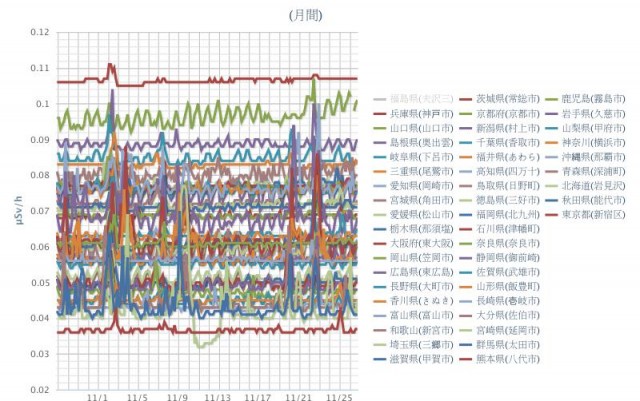Select the 兵庫県(神戸市) legend entry
The width and height of the screenshot is (640, 401).
(413, 114)
